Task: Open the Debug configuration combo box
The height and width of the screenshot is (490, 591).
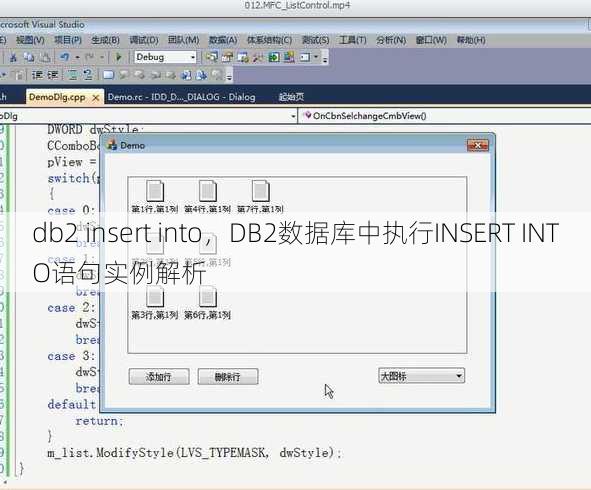Action: tap(165, 57)
